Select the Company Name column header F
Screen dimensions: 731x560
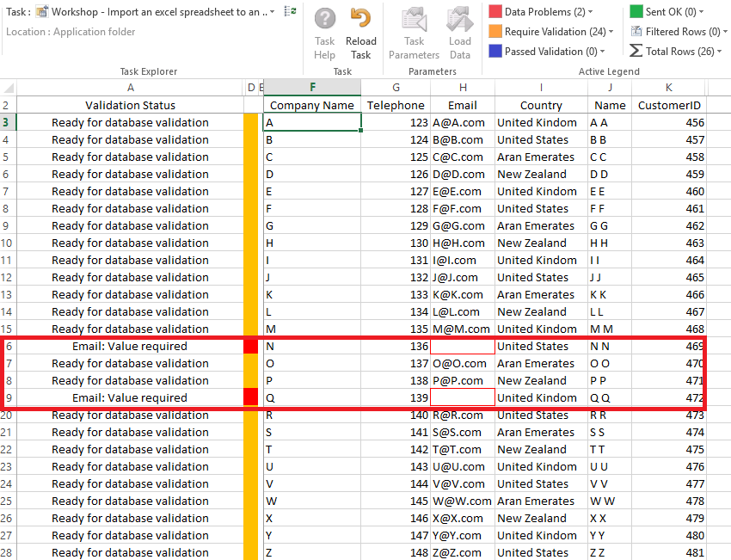tap(311, 87)
